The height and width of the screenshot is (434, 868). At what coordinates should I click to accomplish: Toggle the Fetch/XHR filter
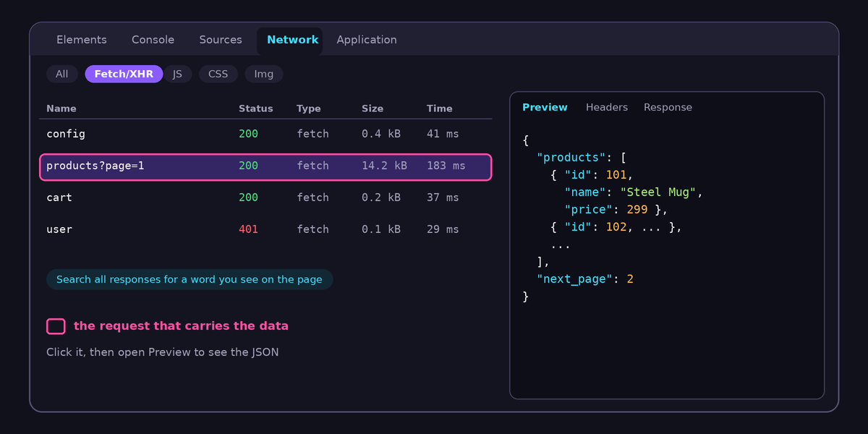click(124, 74)
